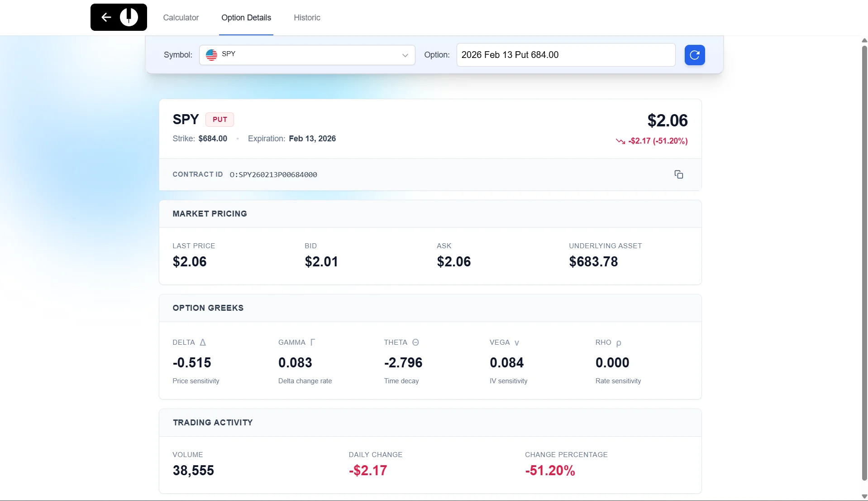Click the underlying asset value $683.78
868x501 pixels.
pyautogui.click(x=593, y=262)
